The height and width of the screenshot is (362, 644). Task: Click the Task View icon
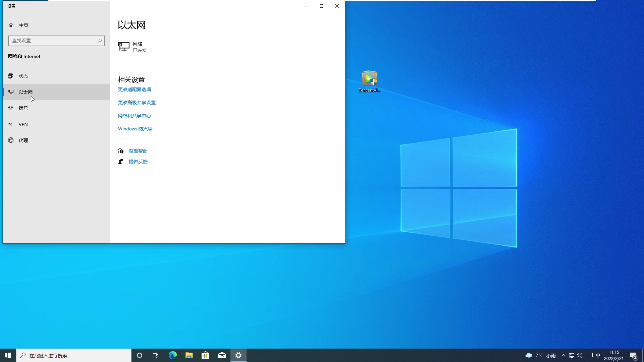click(156, 355)
